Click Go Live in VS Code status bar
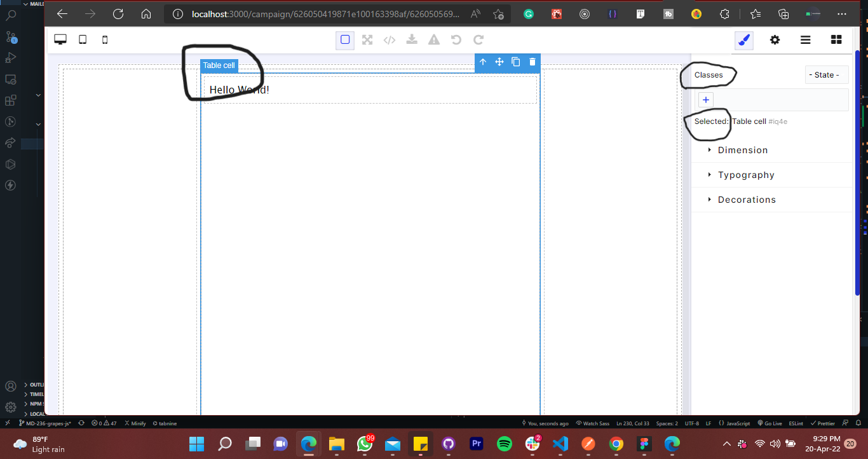 point(770,423)
